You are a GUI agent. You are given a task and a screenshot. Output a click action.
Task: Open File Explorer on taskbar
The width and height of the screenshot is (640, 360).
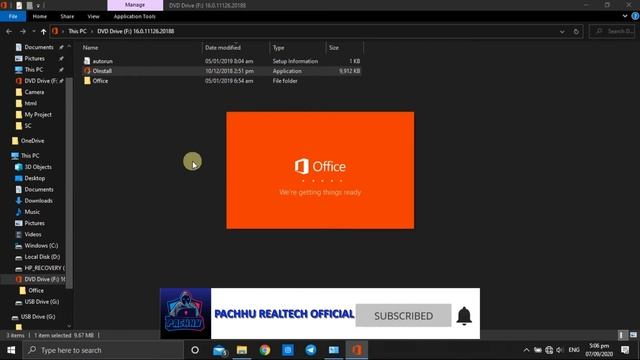(242, 350)
